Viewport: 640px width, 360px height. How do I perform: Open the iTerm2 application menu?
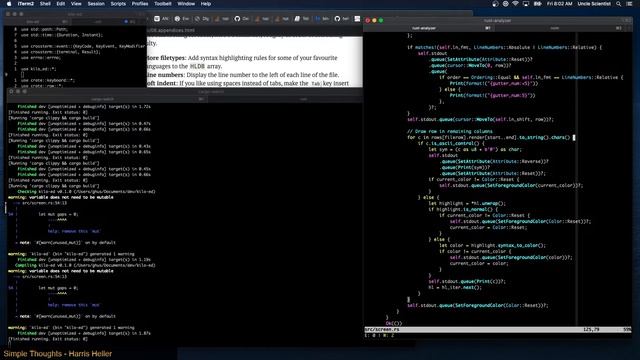click(x=26, y=4)
